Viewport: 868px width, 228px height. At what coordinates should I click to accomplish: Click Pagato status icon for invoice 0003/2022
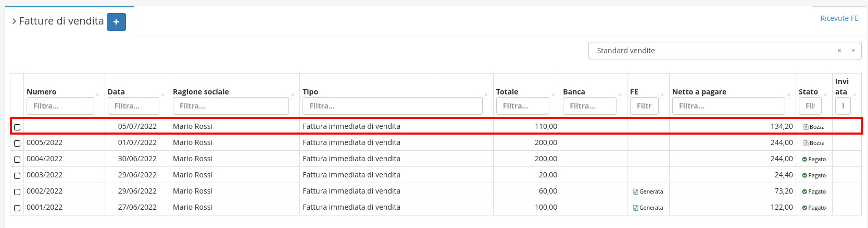click(x=804, y=175)
